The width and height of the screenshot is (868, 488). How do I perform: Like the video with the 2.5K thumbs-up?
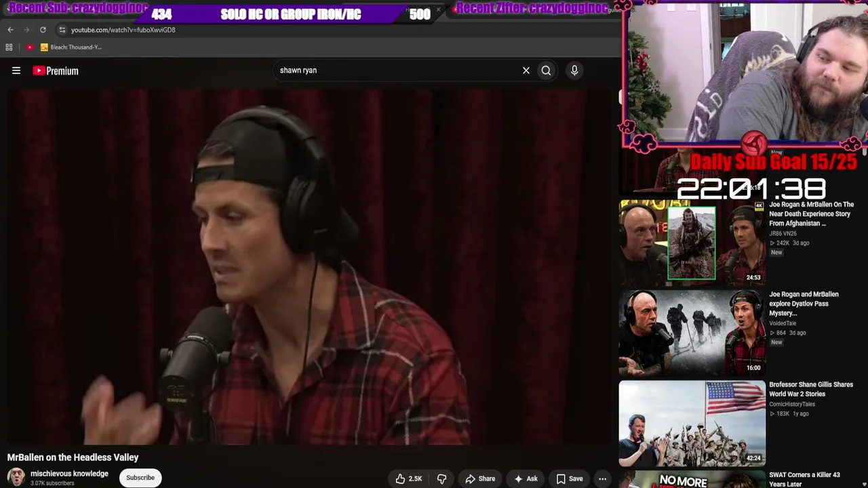coord(408,479)
